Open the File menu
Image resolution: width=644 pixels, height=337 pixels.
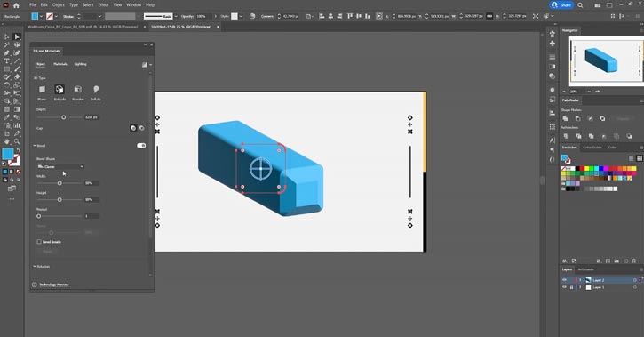pos(33,5)
